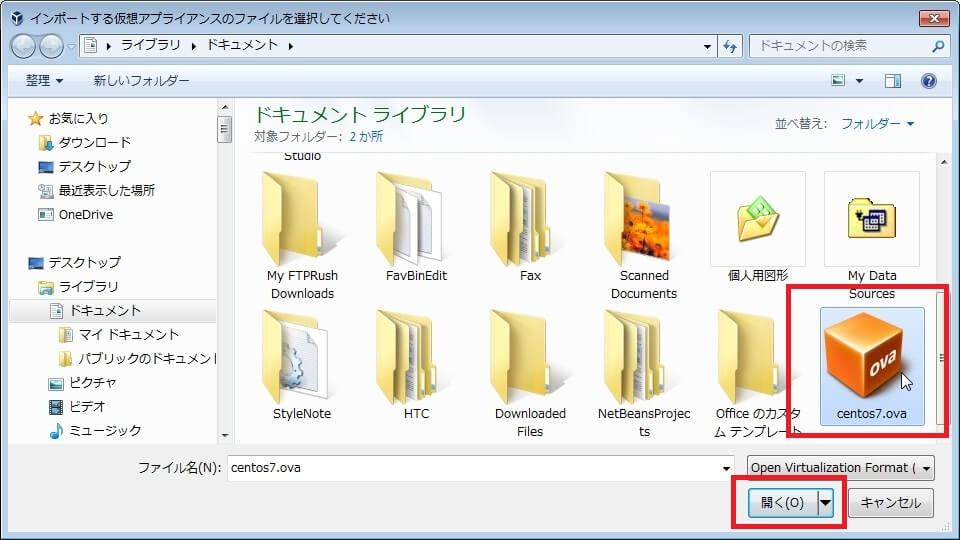Click the キャンセル button
Screen dimensions: 960x540
click(890, 503)
